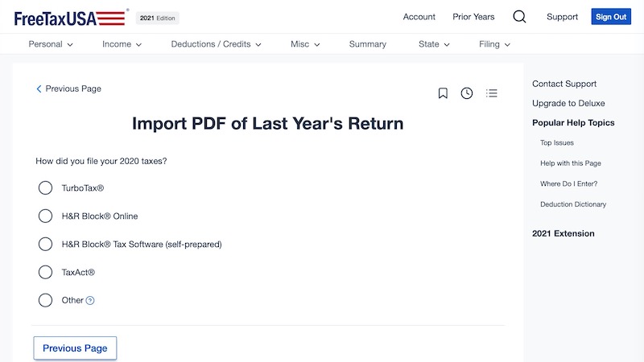Expand the Deductions / Credits menu
This screenshot has width=644, height=362.
(x=216, y=44)
